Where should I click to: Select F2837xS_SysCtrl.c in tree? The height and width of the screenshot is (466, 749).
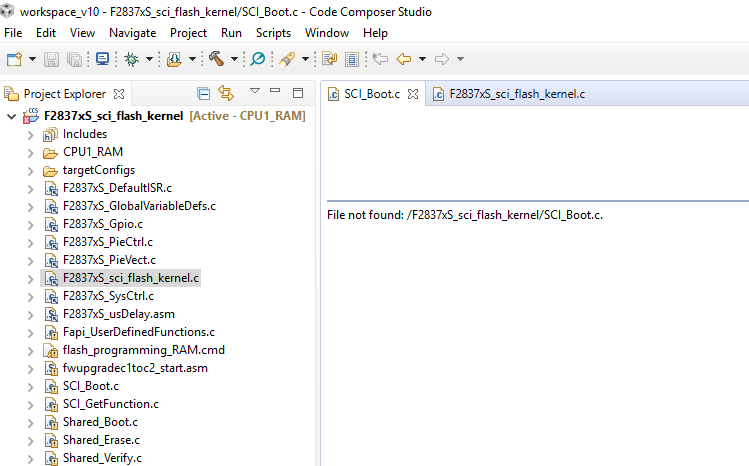coord(108,296)
